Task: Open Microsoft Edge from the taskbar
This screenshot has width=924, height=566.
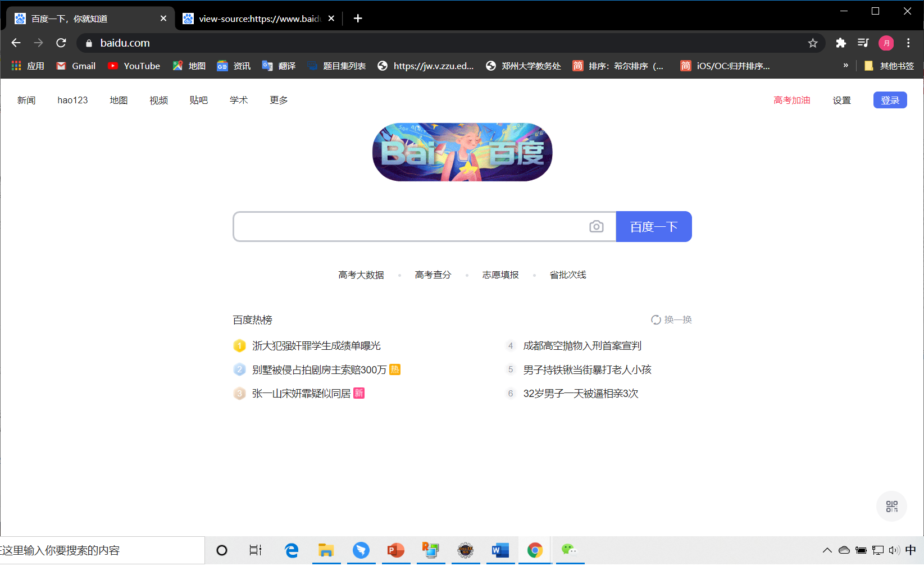Action: (292, 550)
